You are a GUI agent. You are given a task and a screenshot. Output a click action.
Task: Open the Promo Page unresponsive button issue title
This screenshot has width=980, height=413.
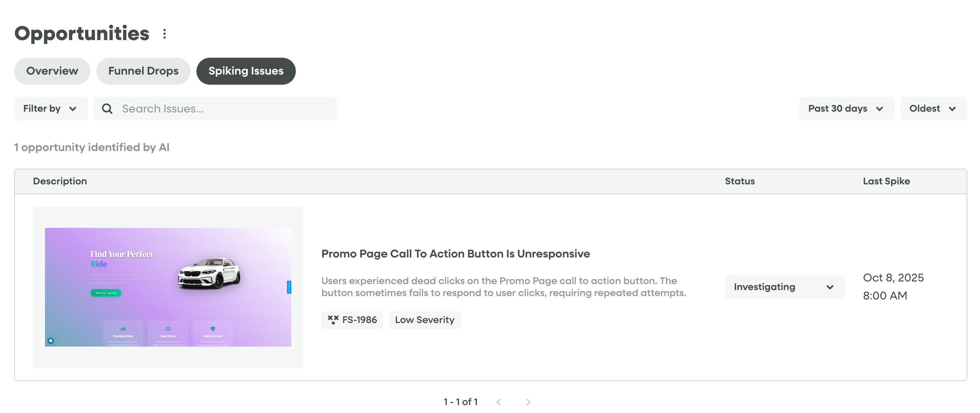(x=456, y=254)
